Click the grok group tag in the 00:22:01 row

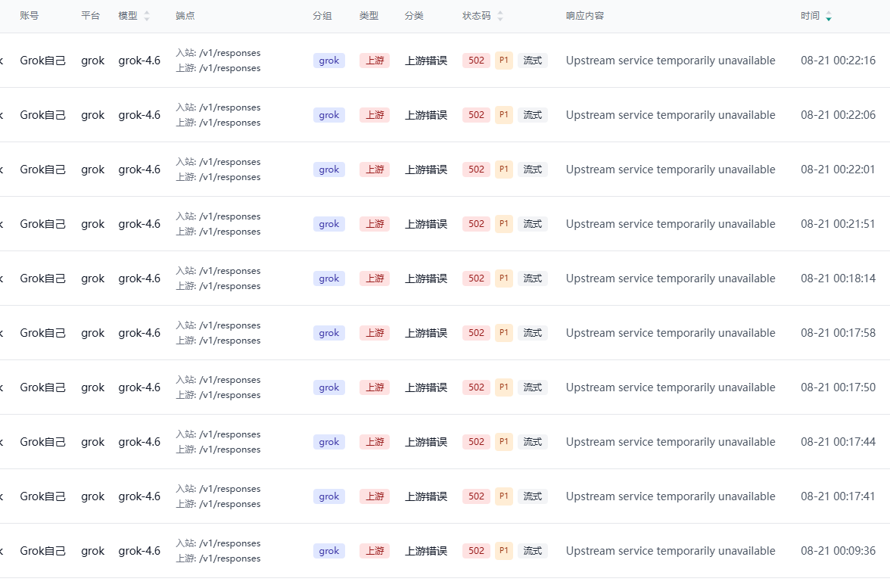click(329, 170)
